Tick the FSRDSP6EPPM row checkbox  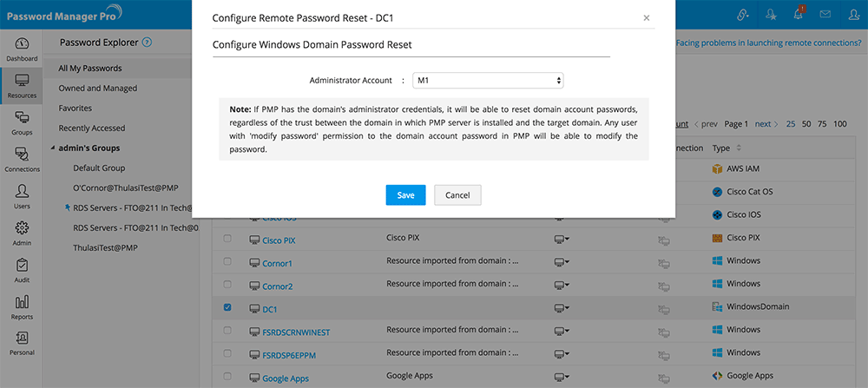(227, 352)
